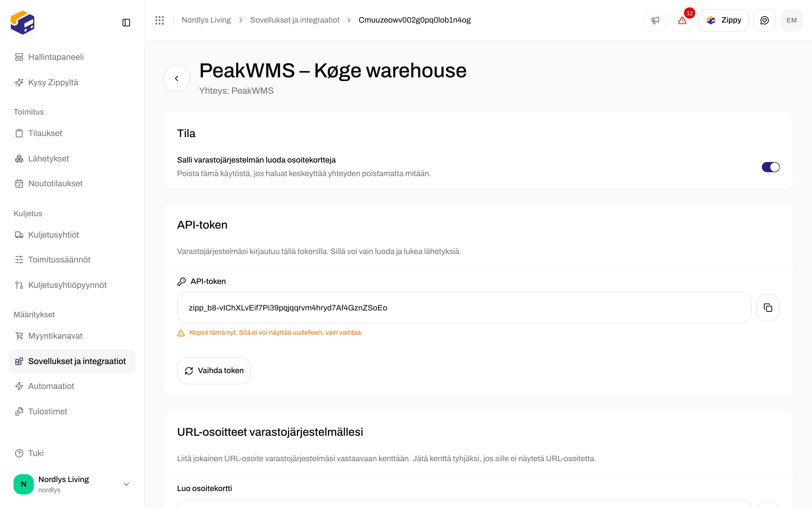This screenshot has width=812, height=508.
Task: Click the Cmuuzeowv002g0pq0lob1n4og breadcrumb
Action: [414, 20]
